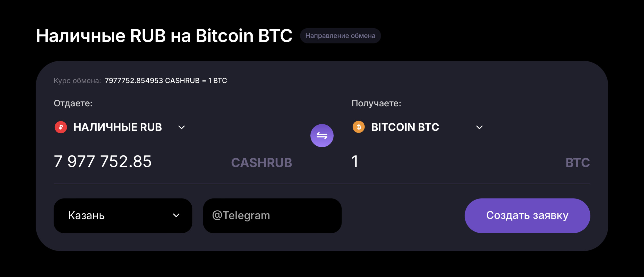Screen dimensions: 644x277
Task: Swap exchange direction with the purple arrows button
Action: tap(322, 136)
